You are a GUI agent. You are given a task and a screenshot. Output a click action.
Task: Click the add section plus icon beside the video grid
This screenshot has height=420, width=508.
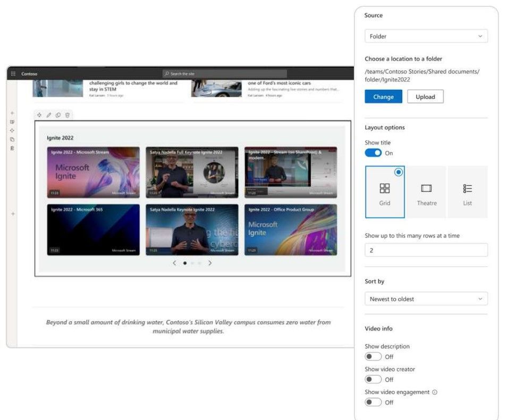pyautogui.click(x=13, y=214)
